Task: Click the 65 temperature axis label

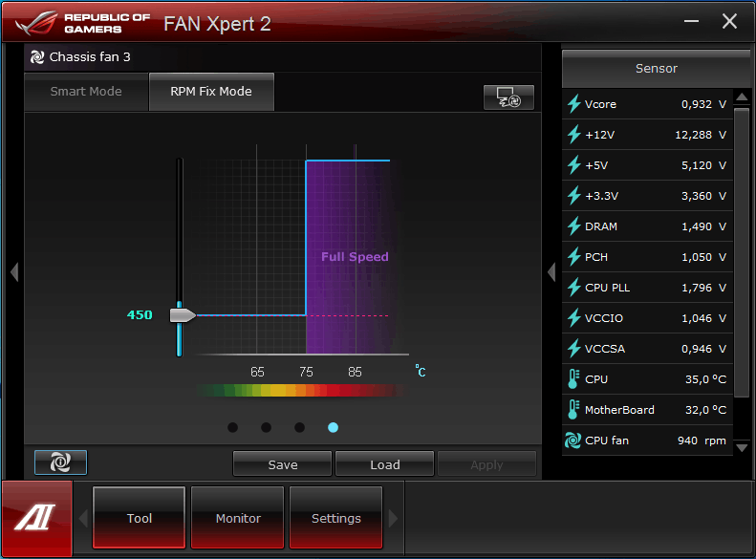Action: [257, 372]
